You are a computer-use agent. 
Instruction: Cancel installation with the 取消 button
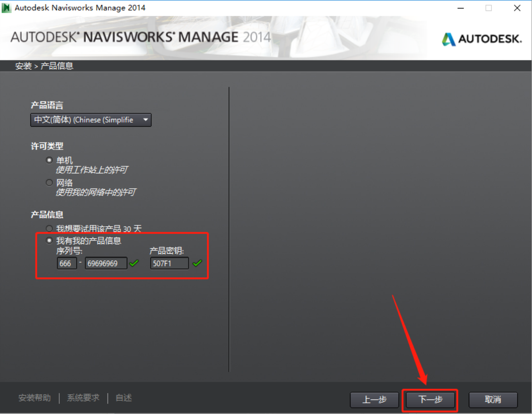pos(493,400)
